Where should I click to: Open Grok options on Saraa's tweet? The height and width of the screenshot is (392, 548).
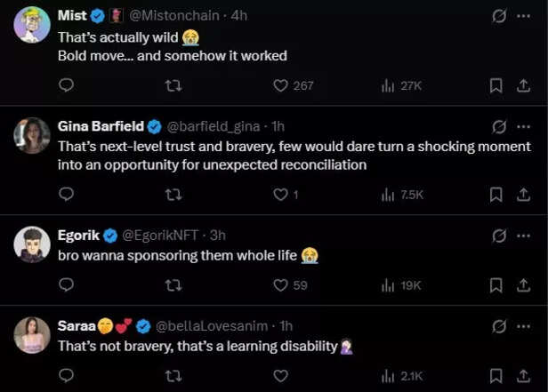pos(499,326)
